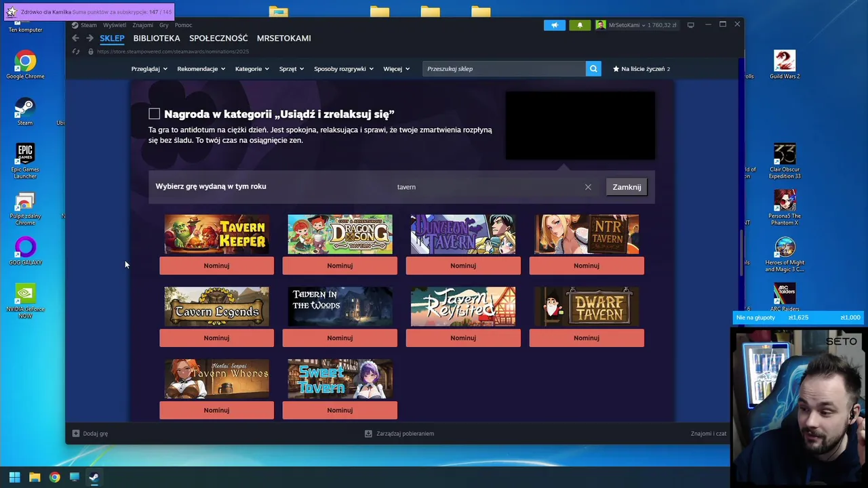Switch to the BIBLIOTEKA tab
This screenshot has height=488, width=868.
pos(157,38)
